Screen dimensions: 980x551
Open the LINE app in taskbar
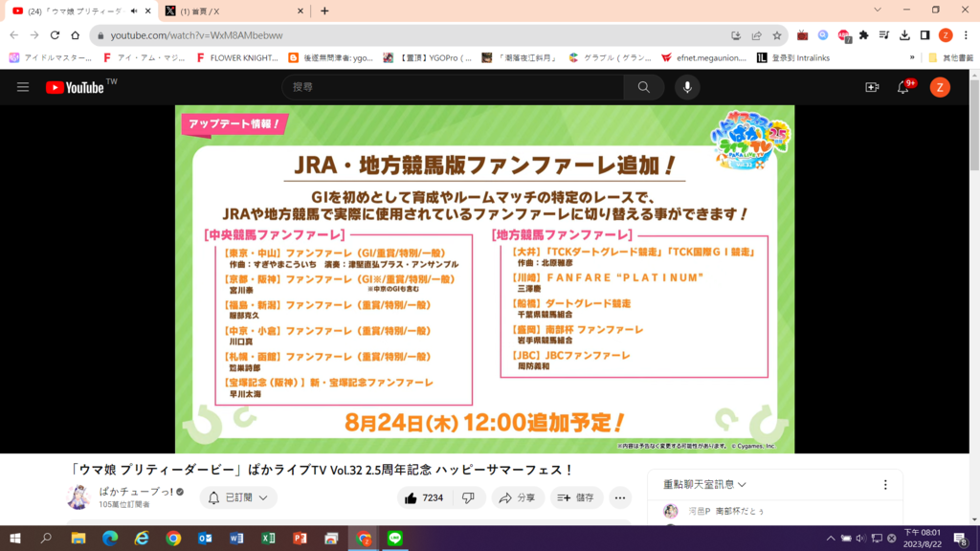point(395,539)
